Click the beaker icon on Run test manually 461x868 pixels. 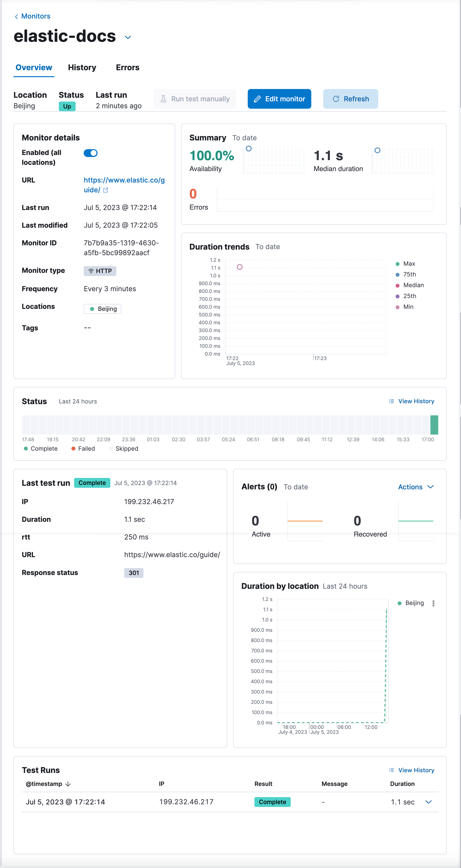[x=164, y=99]
